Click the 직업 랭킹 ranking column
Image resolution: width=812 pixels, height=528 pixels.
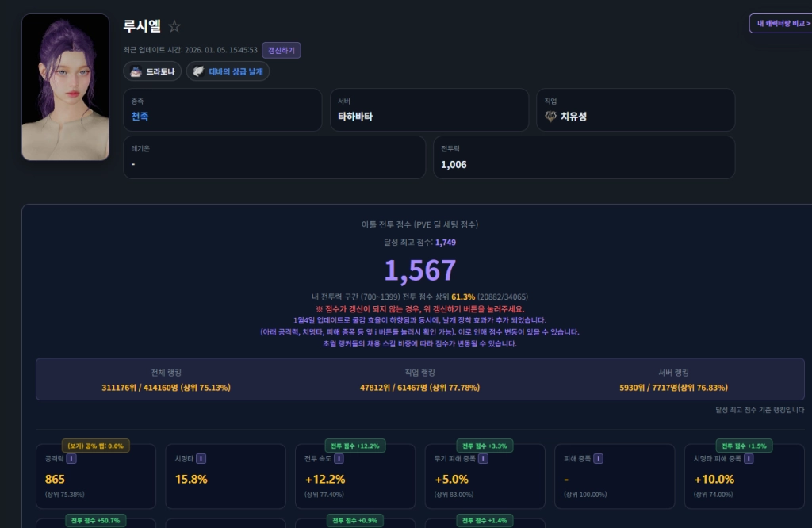tap(419, 380)
